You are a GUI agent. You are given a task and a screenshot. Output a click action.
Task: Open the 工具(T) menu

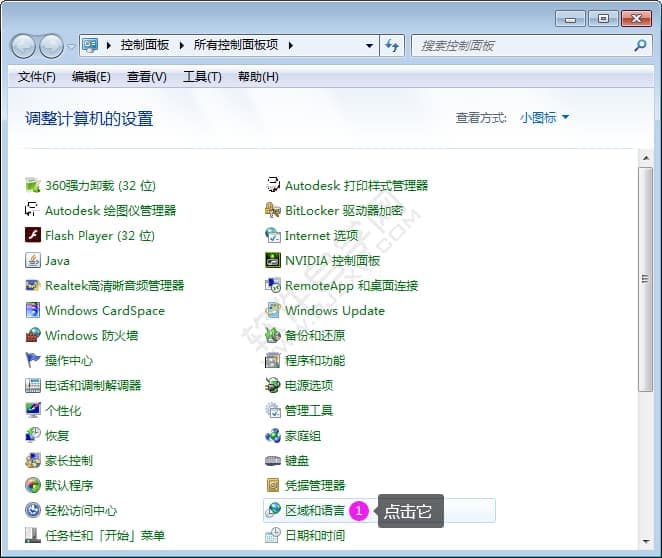coord(202,77)
